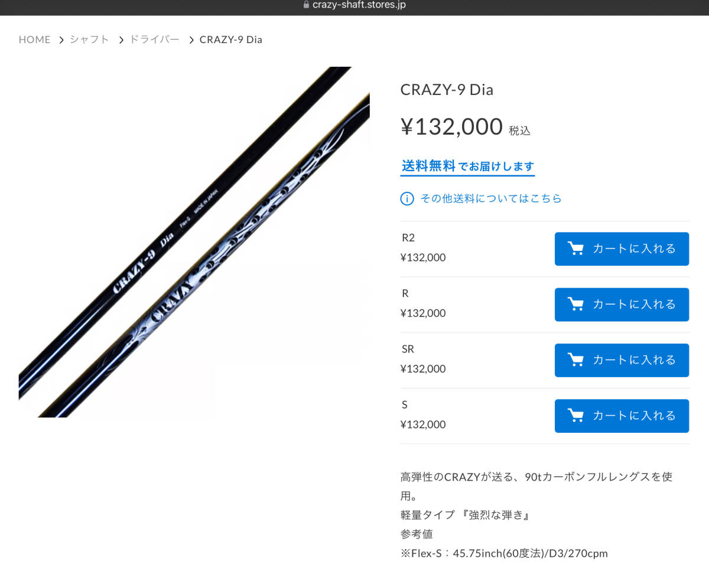Click the lock icon in address bar
709x588 pixels.
pyautogui.click(x=306, y=5)
